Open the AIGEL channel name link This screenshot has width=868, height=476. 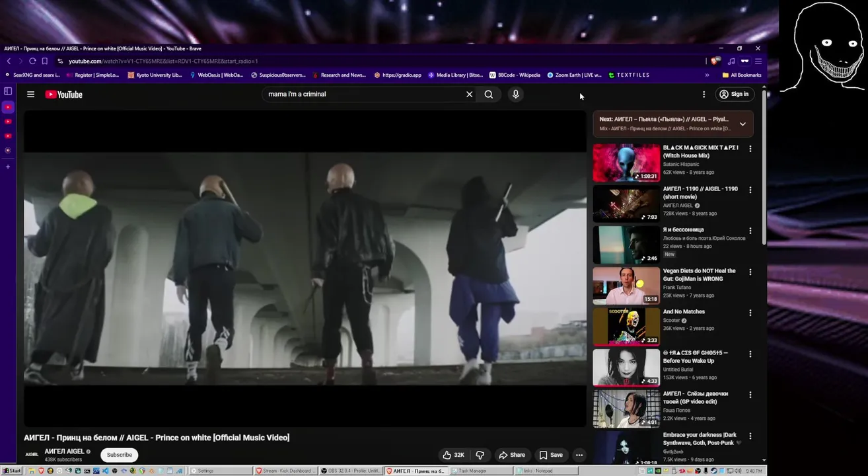point(64,452)
